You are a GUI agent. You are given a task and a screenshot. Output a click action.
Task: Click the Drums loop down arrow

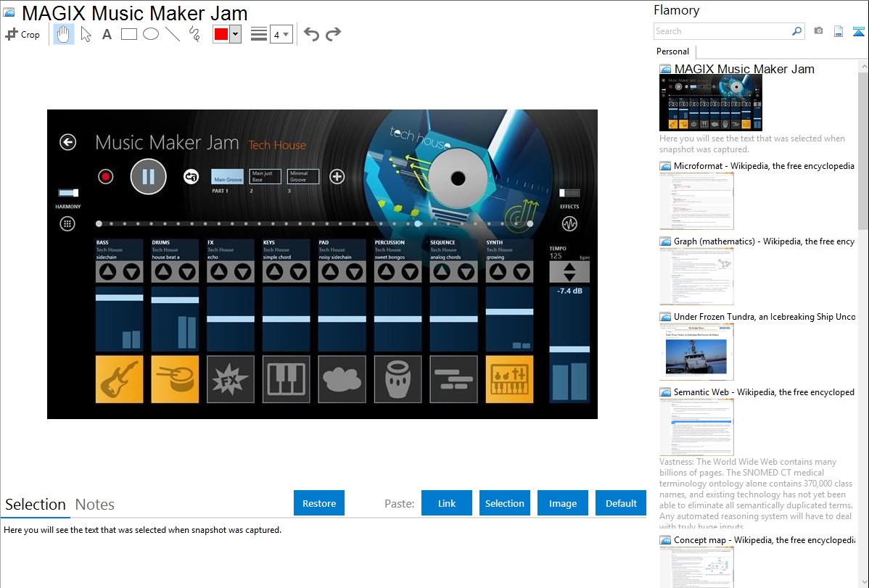coord(187,272)
